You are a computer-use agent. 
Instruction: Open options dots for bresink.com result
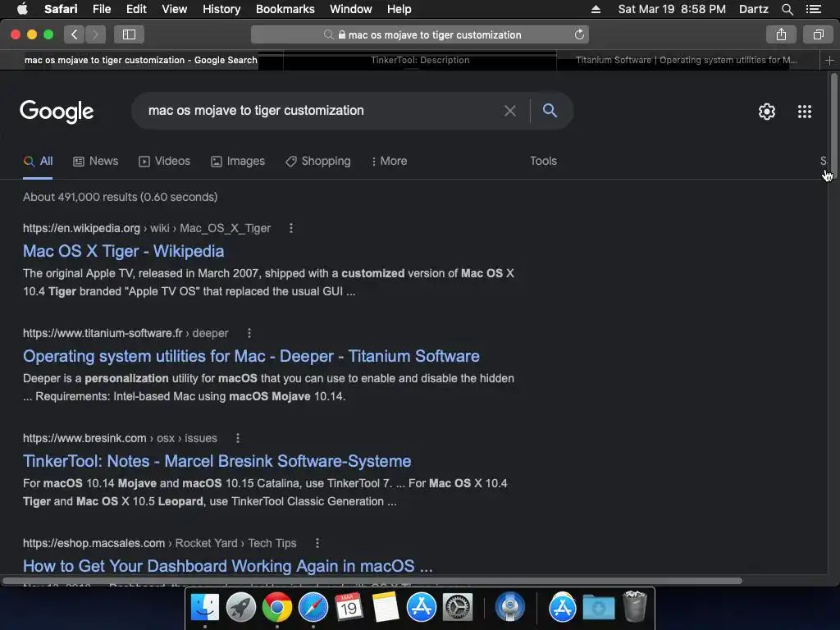click(x=238, y=438)
